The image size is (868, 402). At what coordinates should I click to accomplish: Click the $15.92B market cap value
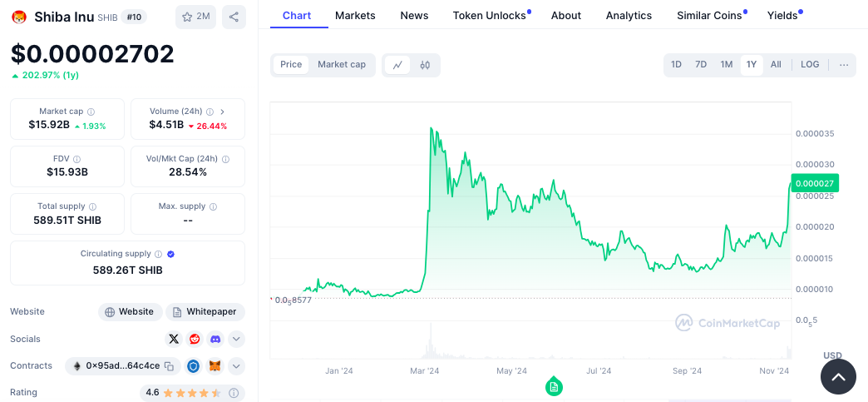tap(49, 125)
